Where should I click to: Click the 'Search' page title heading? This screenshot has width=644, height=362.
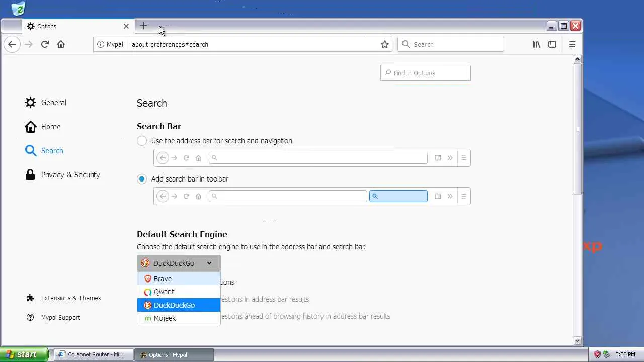[x=151, y=103]
